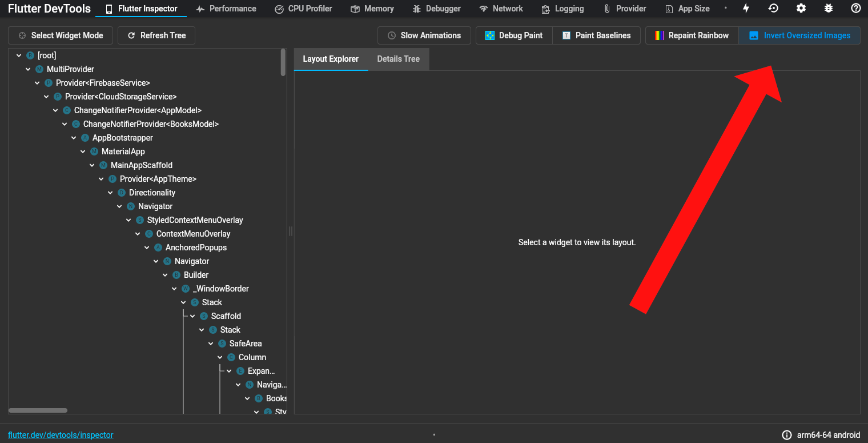This screenshot has height=443, width=868.
Task: Click the hot restart icon
Action: pos(773,9)
